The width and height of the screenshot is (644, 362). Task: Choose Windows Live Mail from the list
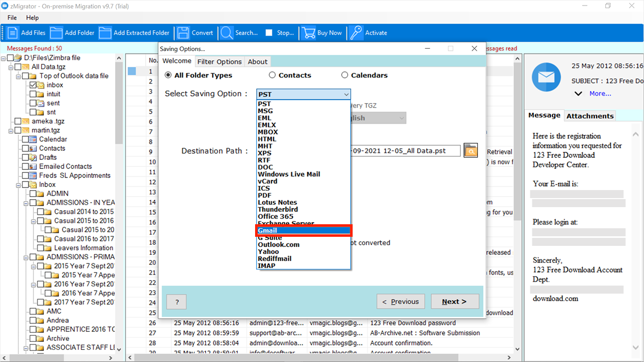[303, 174]
